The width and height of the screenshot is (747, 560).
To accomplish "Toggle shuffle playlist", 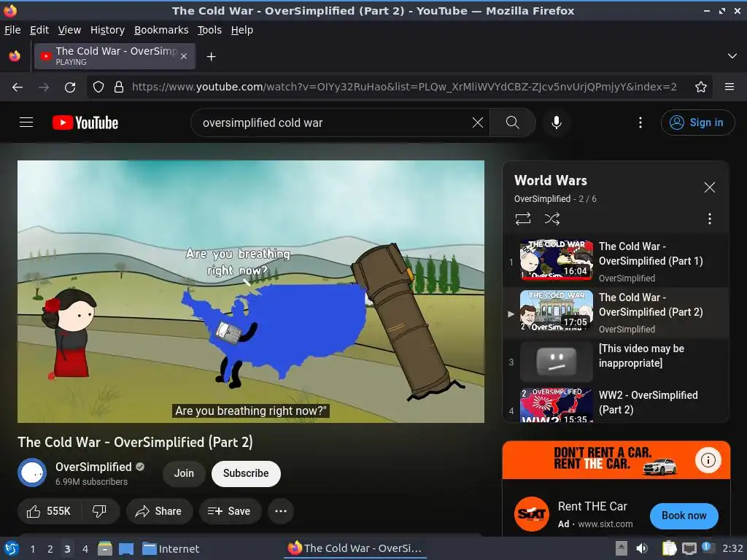I will (x=552, y=219).
